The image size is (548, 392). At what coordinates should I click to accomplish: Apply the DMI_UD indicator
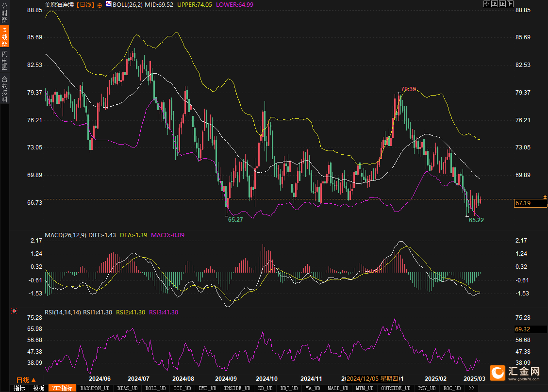pos(207,388)
